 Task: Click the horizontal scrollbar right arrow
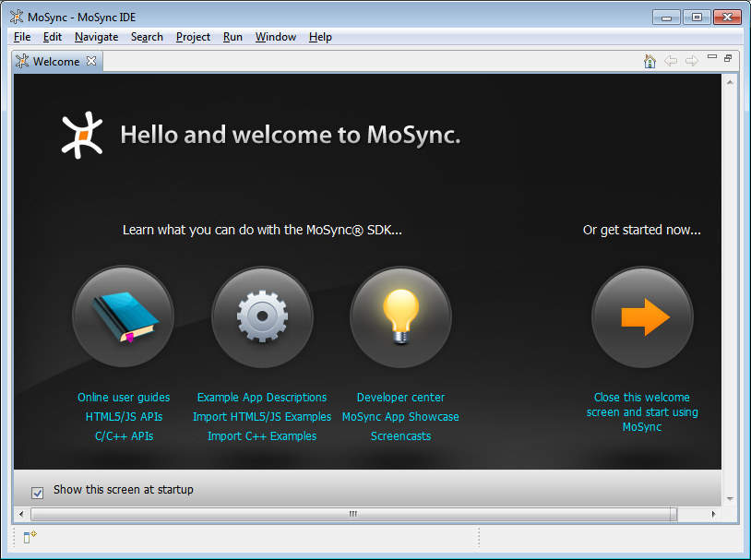[714, 514]
